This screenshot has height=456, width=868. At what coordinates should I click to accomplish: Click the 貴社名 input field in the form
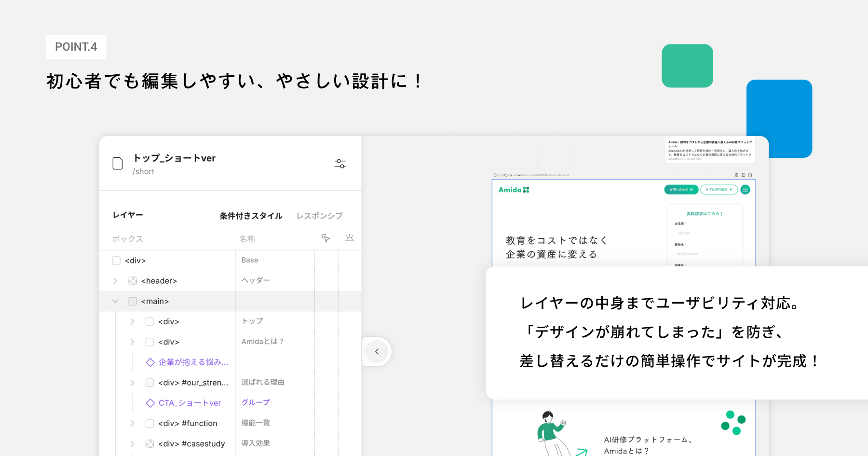point(705,254)
